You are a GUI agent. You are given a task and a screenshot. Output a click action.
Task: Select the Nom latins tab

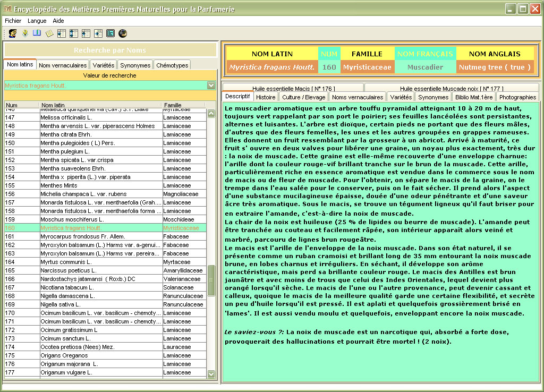click(x=20, y=64)
